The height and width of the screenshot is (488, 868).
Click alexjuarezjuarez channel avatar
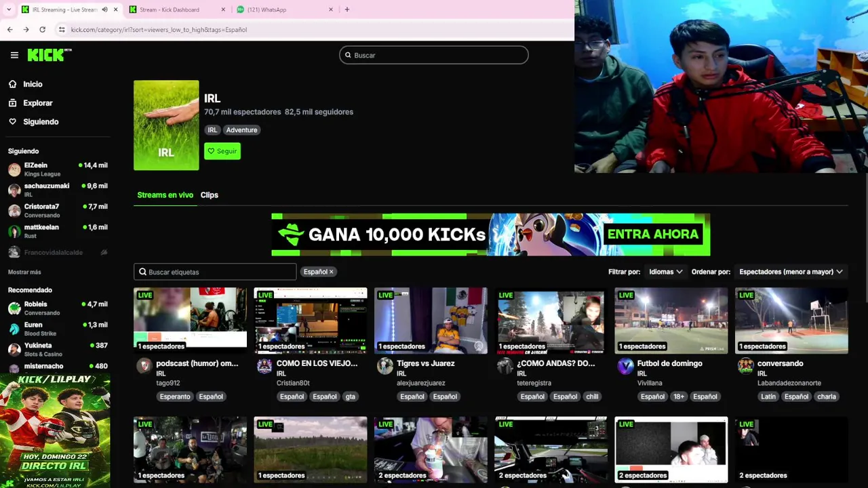pyautogui.click(x=384, y=366)
